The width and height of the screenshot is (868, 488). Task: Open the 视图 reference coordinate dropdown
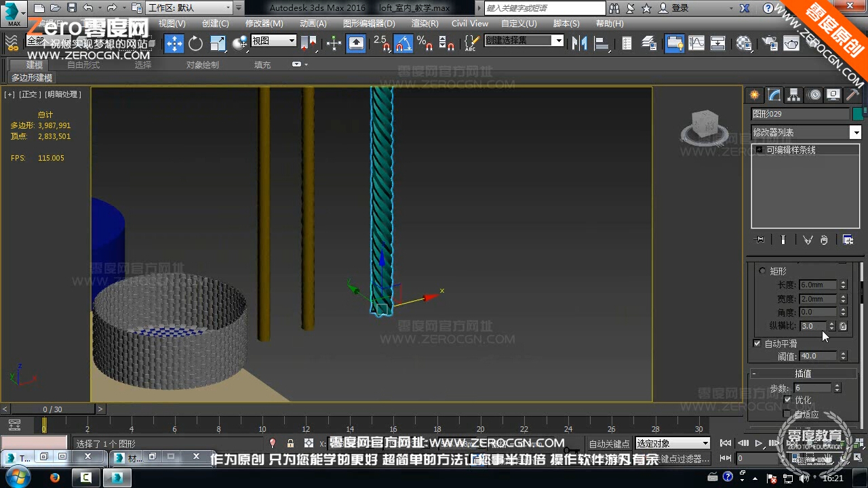(274, 41)
